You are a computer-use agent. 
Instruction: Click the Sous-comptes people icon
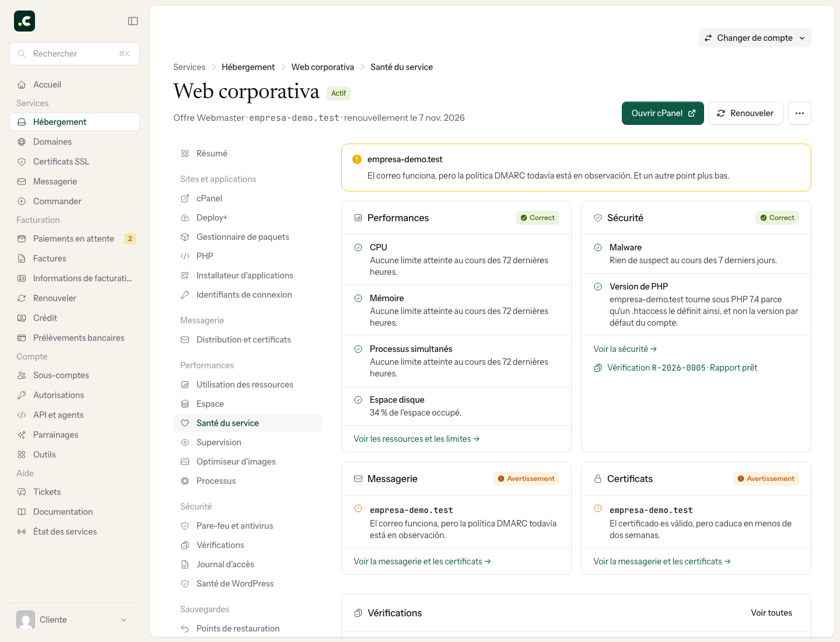pos(22,375)
